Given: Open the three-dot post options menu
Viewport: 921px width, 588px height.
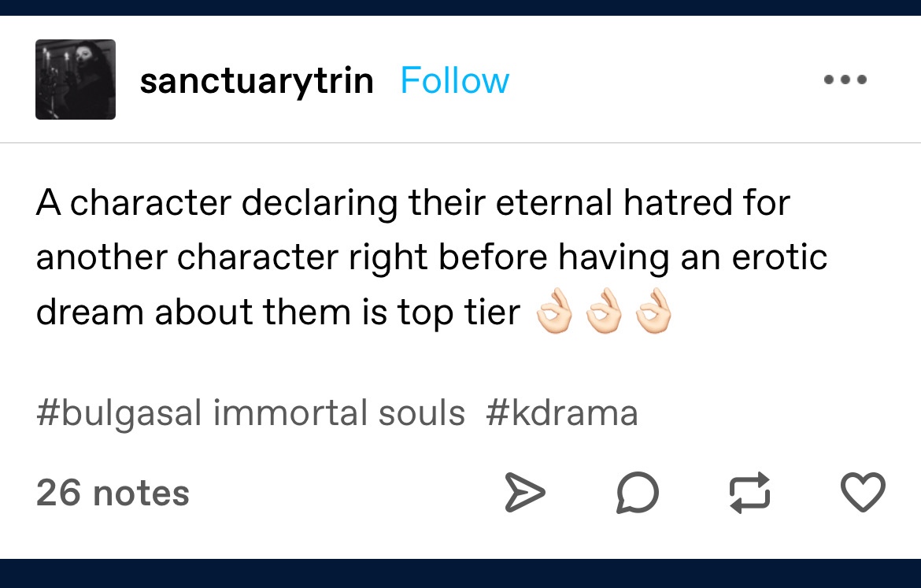Looking at the screenshot, I should (845, 80).
